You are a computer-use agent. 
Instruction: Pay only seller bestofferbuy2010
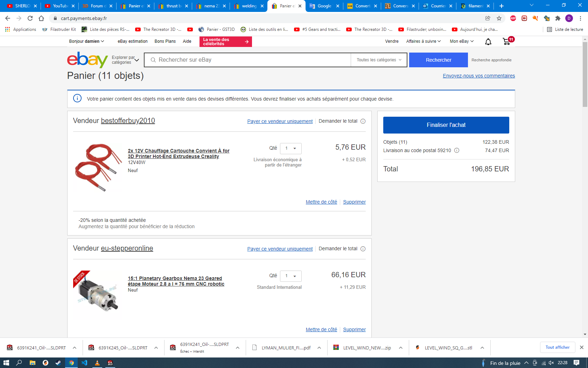coord(280,121)
